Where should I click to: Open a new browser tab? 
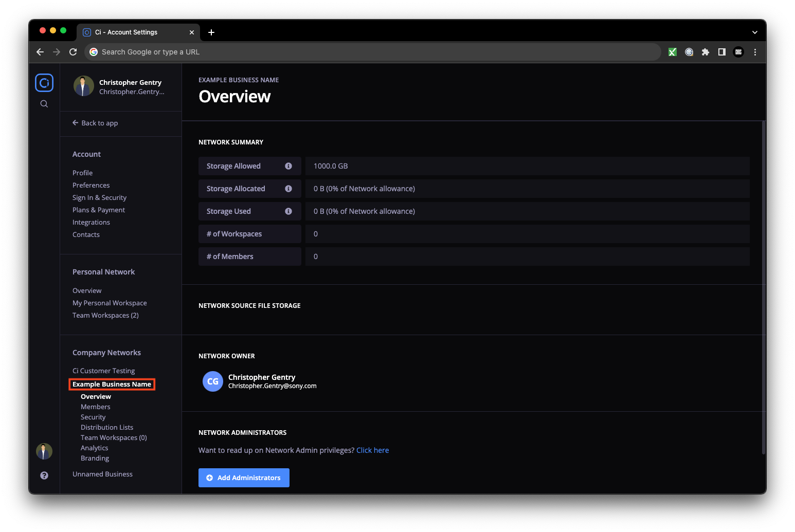pos(211,32)
